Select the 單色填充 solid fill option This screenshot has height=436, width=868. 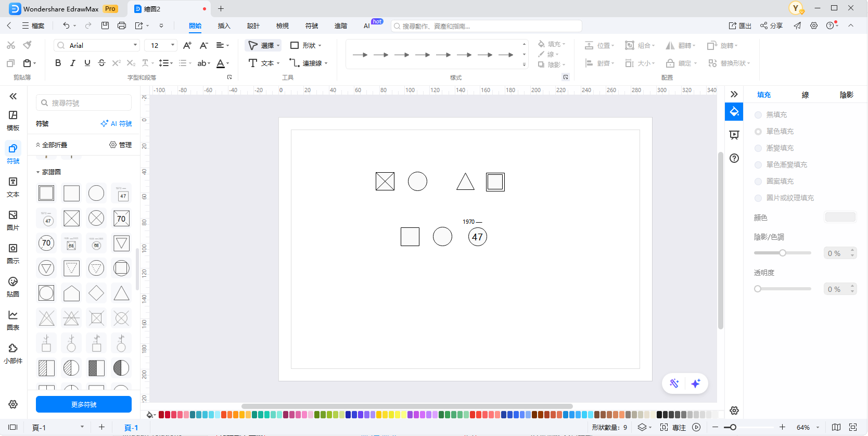758,132
